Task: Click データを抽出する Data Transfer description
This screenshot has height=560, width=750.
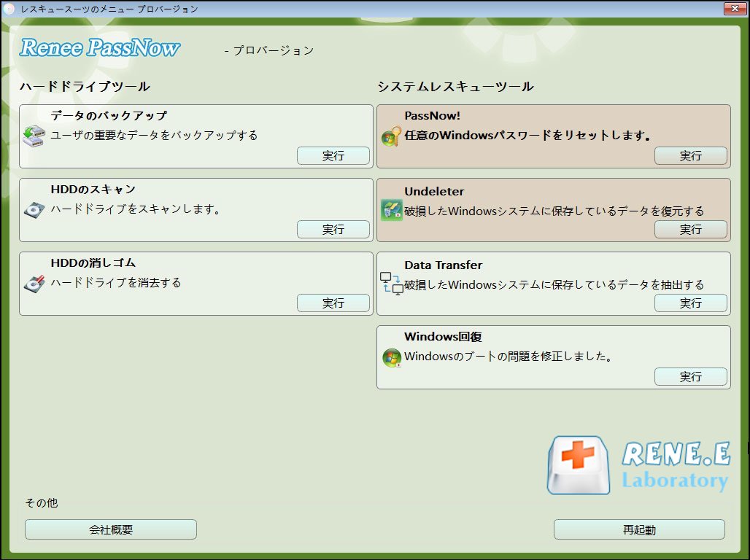Action: tap(554, 284)
